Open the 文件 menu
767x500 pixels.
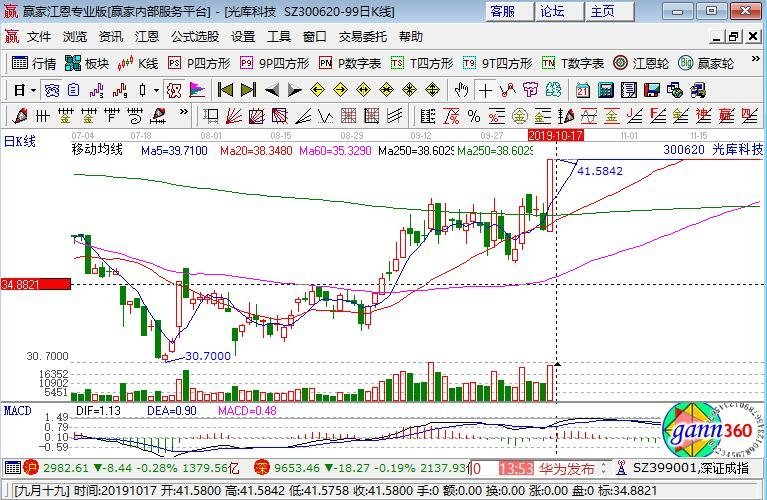click(x=39, y=37)
